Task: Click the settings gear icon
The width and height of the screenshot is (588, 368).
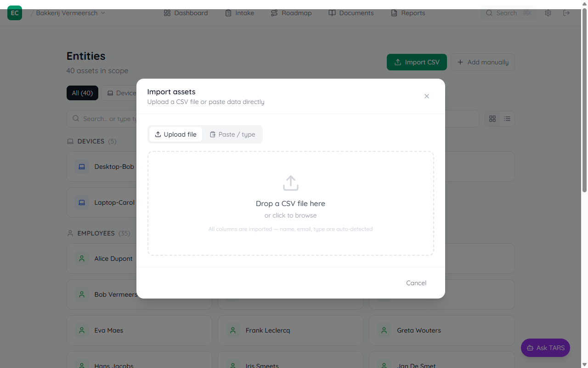Action: pos(548,13)
